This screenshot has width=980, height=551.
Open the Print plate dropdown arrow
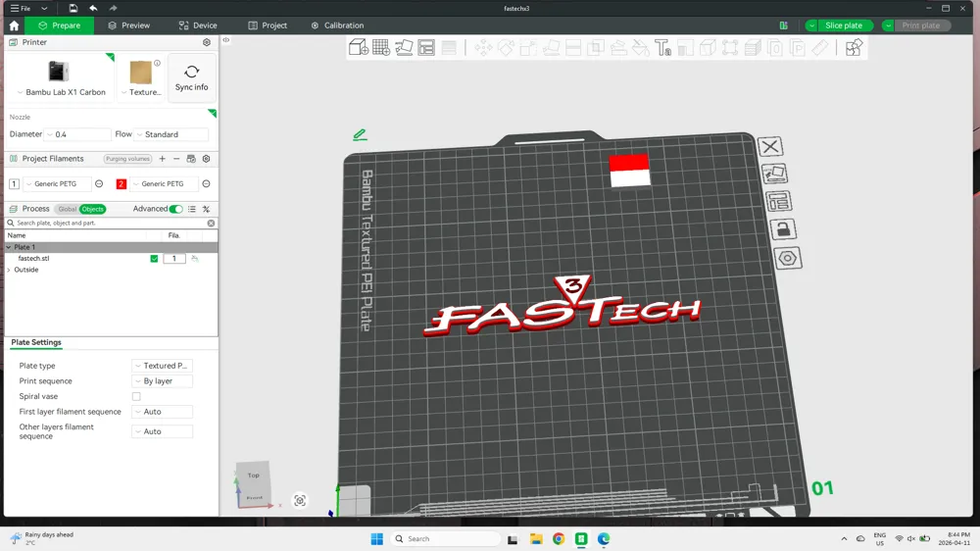[x=888, y=25]
